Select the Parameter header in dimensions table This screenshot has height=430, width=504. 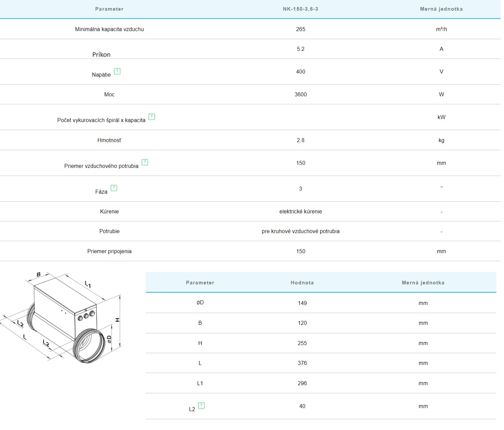pyautogui.click(x=200, y=283)
